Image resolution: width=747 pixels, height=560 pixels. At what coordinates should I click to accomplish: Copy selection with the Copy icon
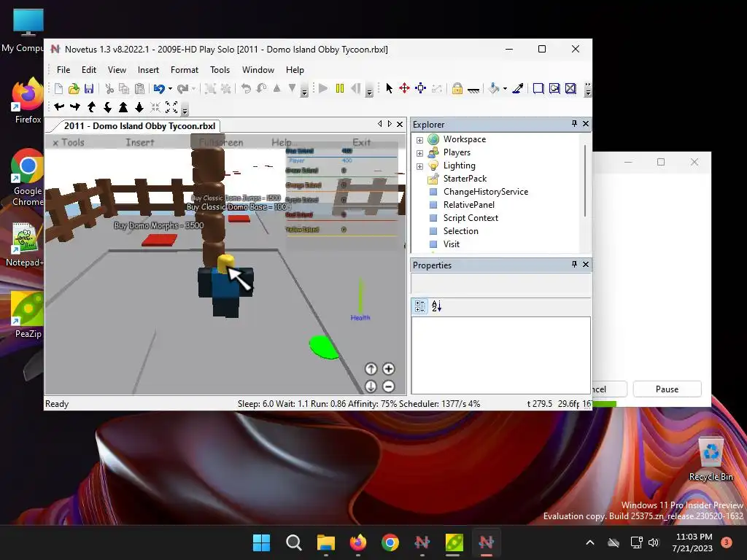(124, 88)
